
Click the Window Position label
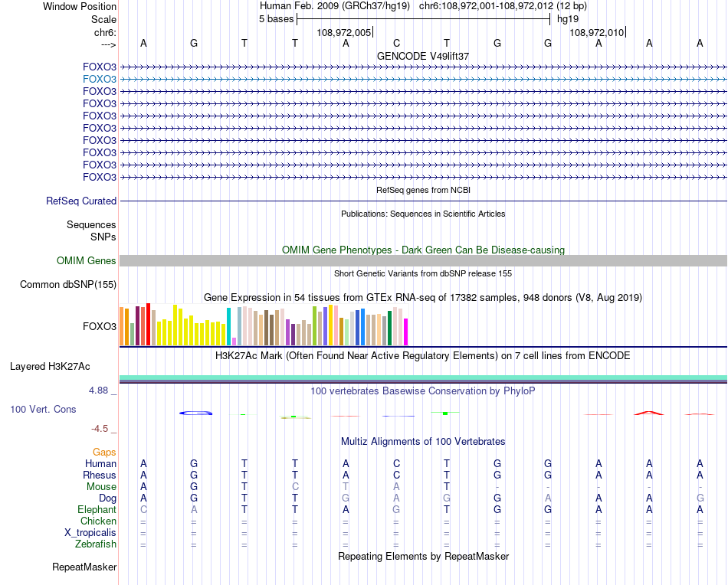pyautogui.click(x=80, y=6)
